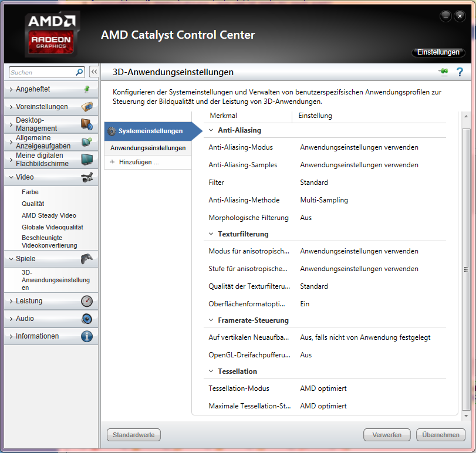Toggle OpenGL-Dreifachpufferung Aus value
The width and height of the screenshot is (476, 453).
306,354
